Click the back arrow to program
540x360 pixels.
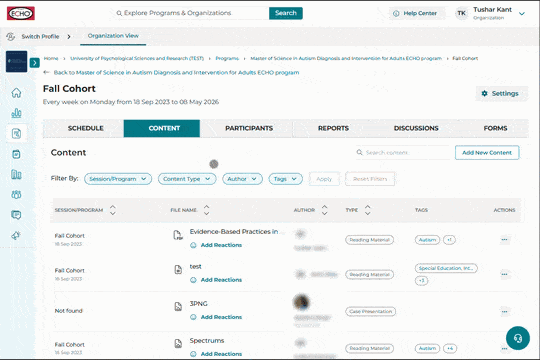[46, 72]
